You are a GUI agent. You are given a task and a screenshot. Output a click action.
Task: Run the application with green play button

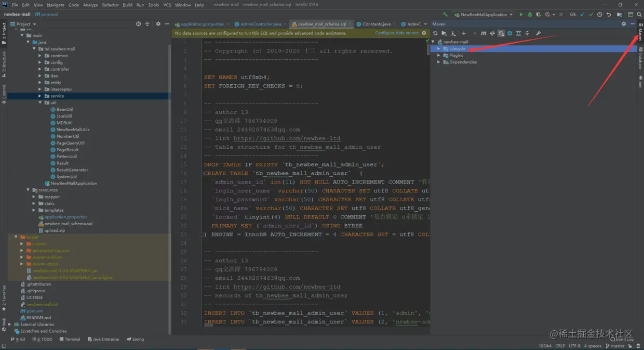click(x=521, y=15)
